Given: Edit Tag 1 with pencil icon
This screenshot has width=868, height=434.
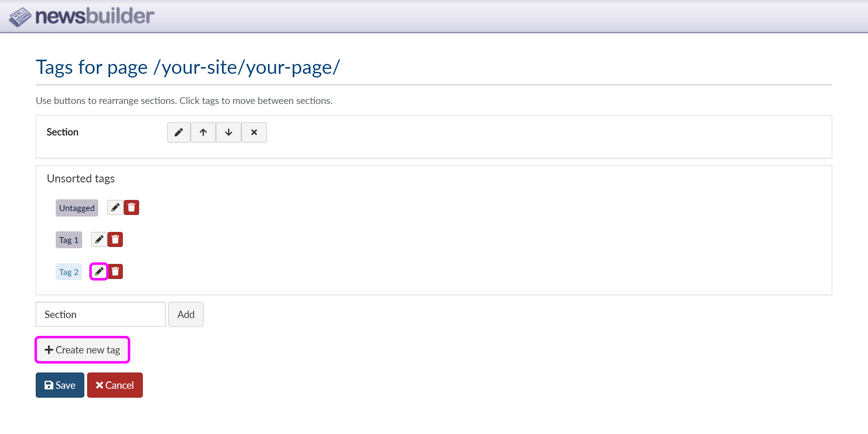Looking at the screenshot, I should 99,239.
